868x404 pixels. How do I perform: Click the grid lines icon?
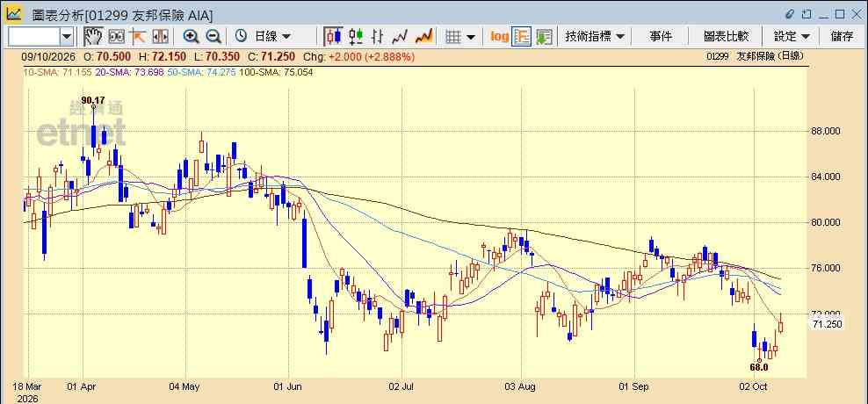[x=453, y=37]
